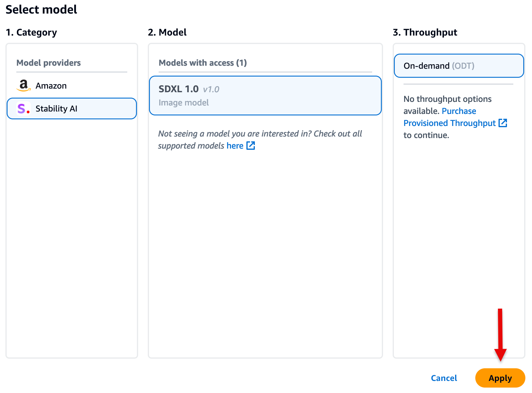Select Amazon as model provider
The height and width of the screenshot is (393, 532).
point(51,86)
